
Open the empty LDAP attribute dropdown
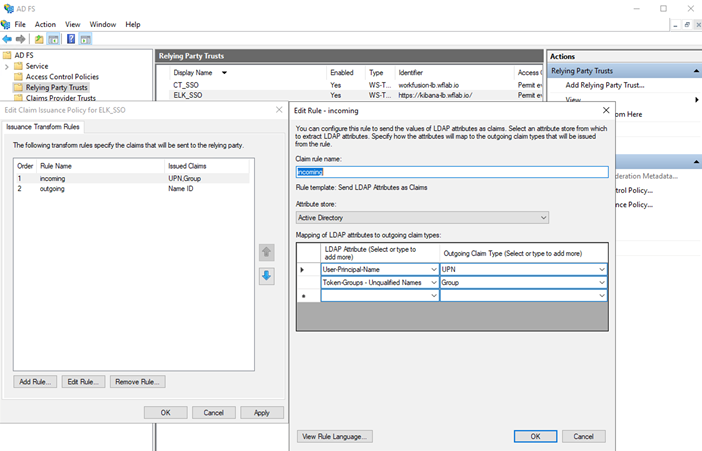coord(433,296)
